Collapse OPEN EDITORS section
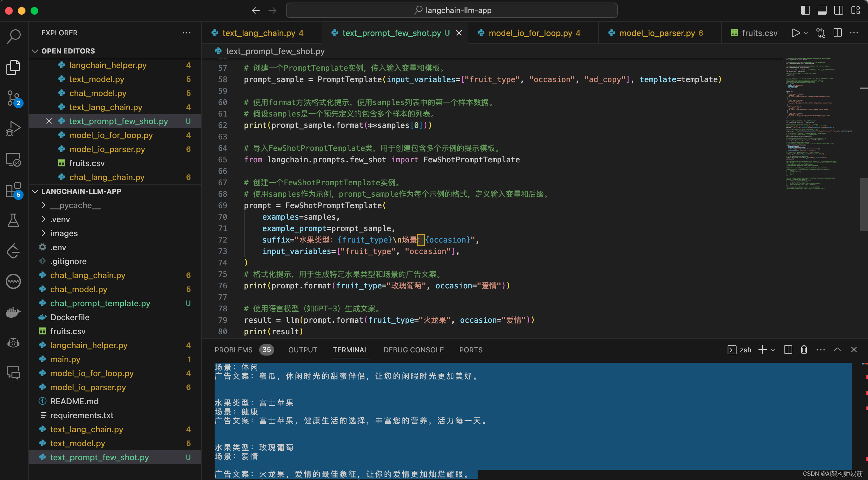868x480 pixels. click(x=35, y=51)
